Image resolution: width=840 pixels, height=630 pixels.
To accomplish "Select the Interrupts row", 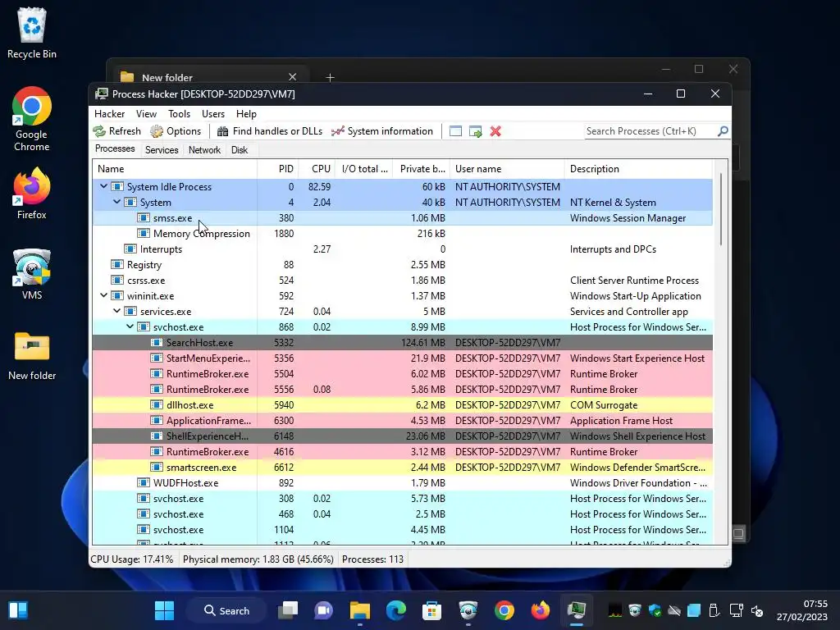I will click(402, 249).
